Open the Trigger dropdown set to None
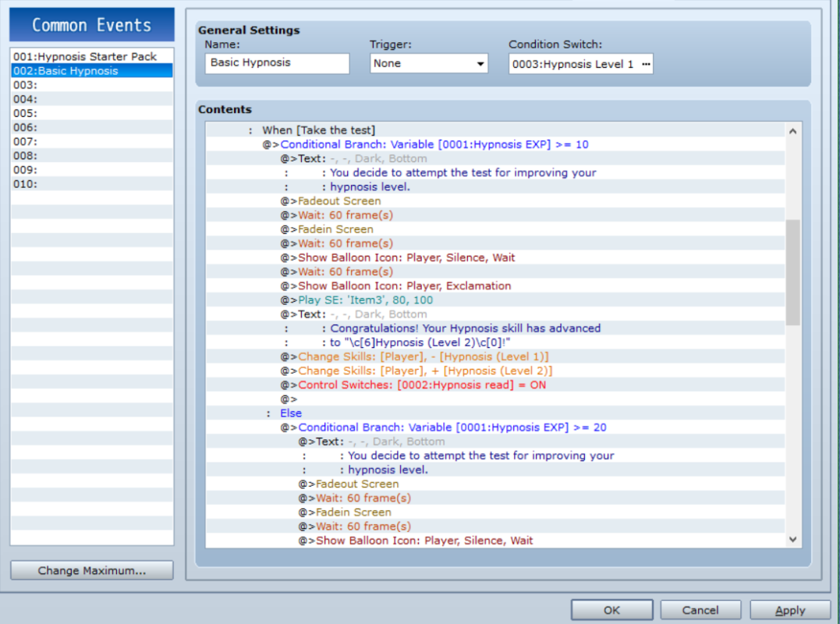840x624 pixels. 428,64
